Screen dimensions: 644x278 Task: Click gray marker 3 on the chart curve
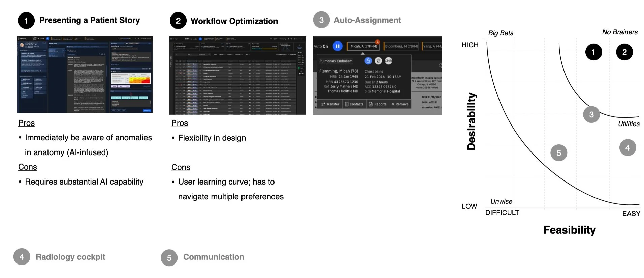pyautogui.click(x=591, y=115)
